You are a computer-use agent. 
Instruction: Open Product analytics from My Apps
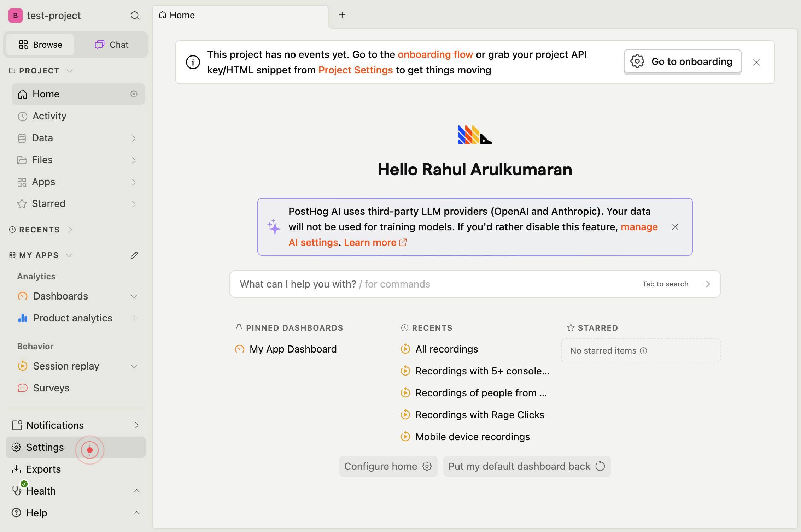(x=72, y=318)
